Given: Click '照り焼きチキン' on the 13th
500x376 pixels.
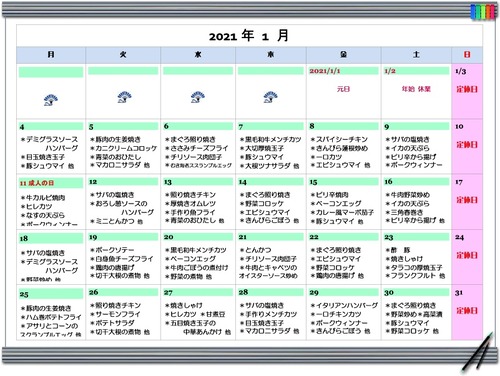Looking at the screenshot, I should [x=193, y=195].
